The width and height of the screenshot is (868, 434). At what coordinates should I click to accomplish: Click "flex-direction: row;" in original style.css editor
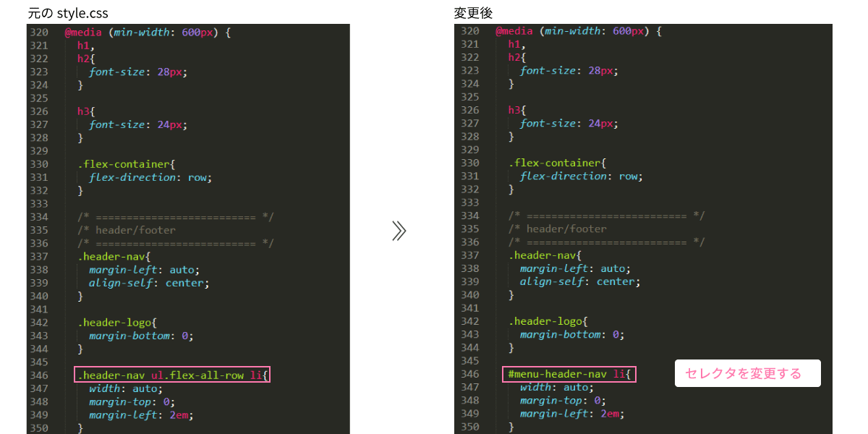(x=150, y=177)
